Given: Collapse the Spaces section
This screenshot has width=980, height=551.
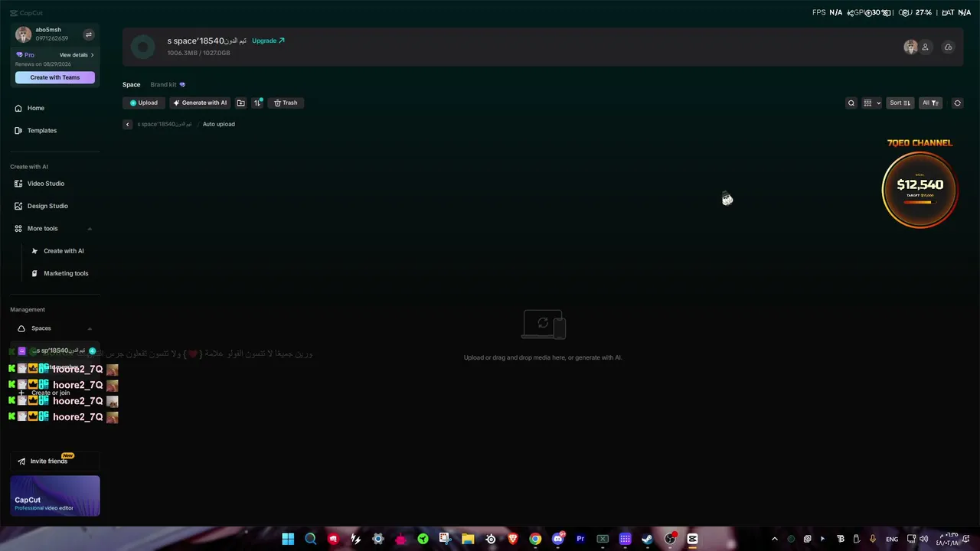Looking at the screenshot, I should (x=90, y=328).
